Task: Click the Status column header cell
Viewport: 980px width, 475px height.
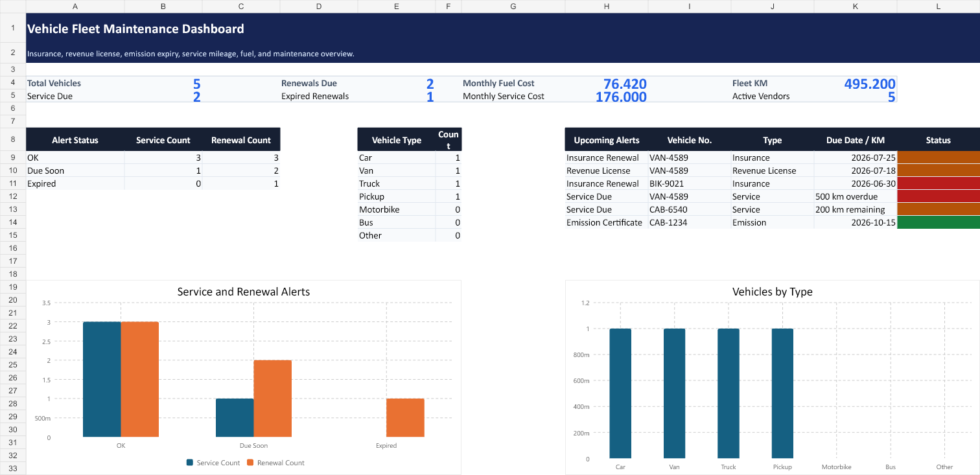Action: 939,139
